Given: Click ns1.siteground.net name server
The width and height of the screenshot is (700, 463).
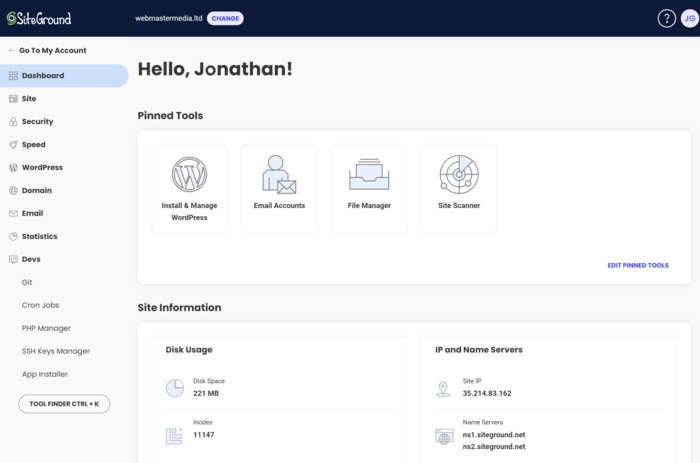Looking at the screenshot, I should [494, 435].
